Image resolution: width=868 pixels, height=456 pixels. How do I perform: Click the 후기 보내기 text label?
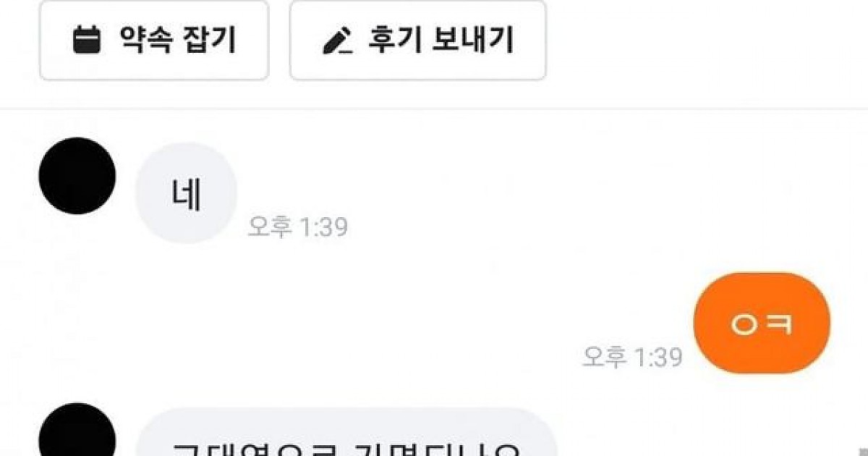[x=441, y=41]
